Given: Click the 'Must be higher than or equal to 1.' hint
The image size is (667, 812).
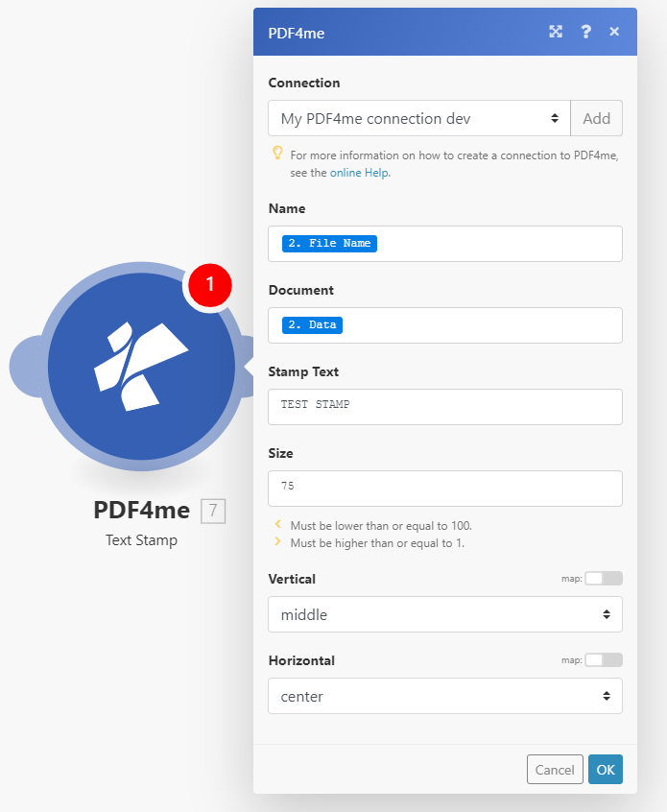Looking at the screenshot, I should pos(377,543).
